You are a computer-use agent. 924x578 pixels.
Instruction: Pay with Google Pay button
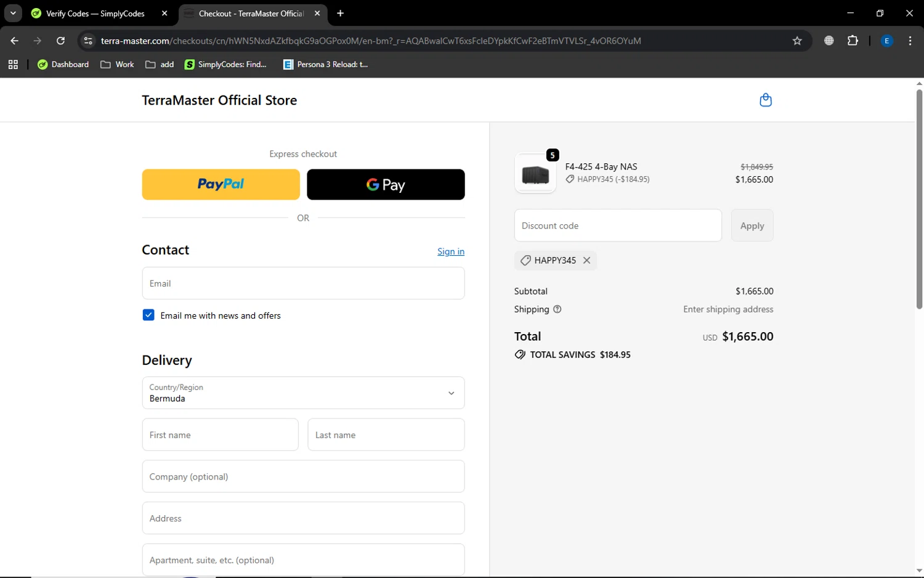[x=386, y=184]
